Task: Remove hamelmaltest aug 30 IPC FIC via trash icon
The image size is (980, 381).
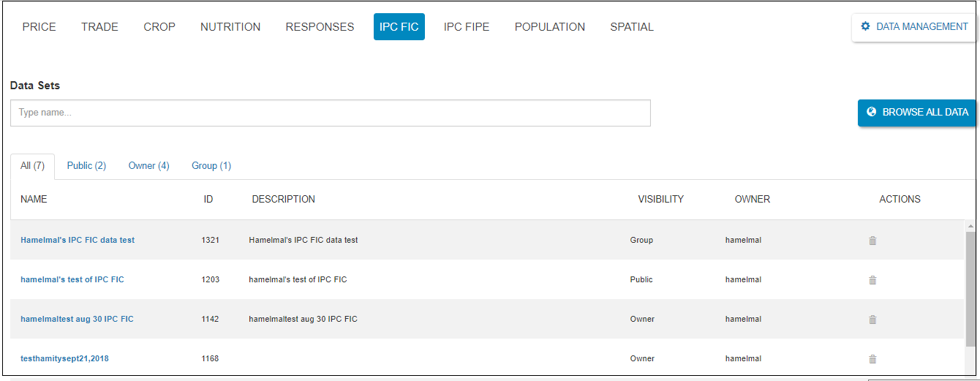Action: 872,320
